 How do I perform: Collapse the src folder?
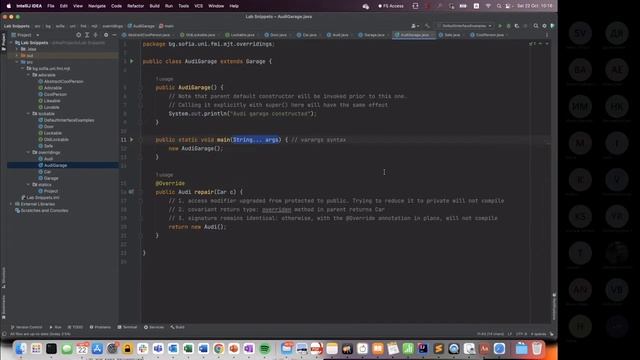[x=17, y=62]
